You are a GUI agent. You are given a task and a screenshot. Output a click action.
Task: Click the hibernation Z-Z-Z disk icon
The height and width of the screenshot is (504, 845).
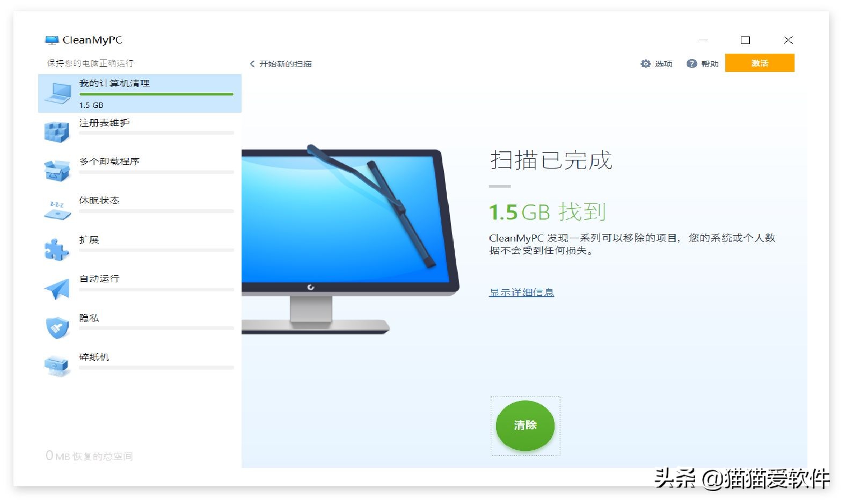coord(57,210)
